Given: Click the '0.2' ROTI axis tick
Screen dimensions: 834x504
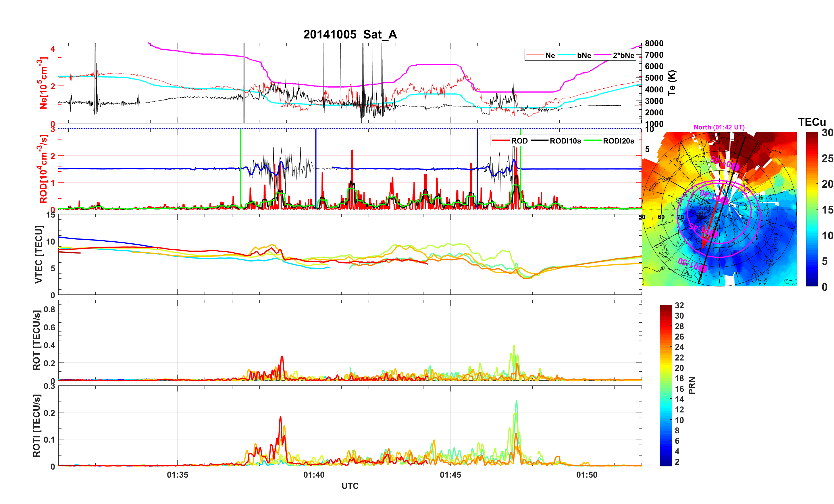Looking at the screenshot, I should coord(49,413).
